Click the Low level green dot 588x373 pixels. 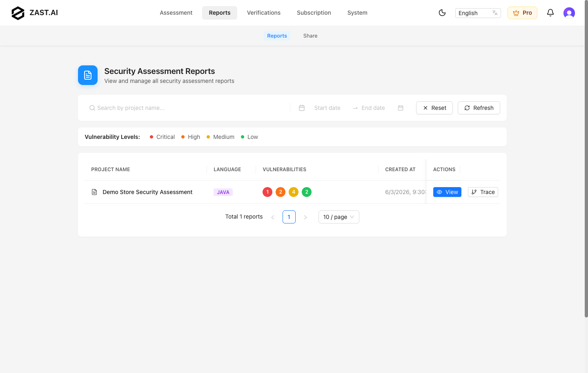pyautogui.click(x=243, y=137)
